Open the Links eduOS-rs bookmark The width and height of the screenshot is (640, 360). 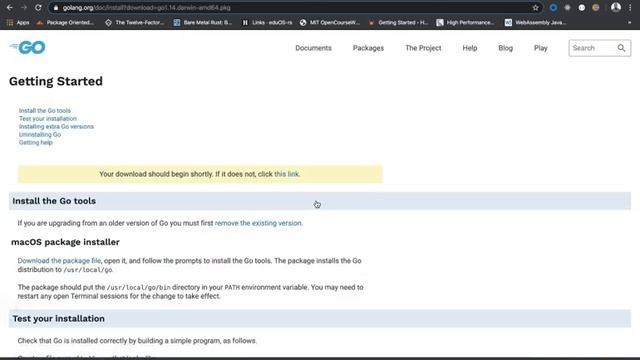point(267,22)
